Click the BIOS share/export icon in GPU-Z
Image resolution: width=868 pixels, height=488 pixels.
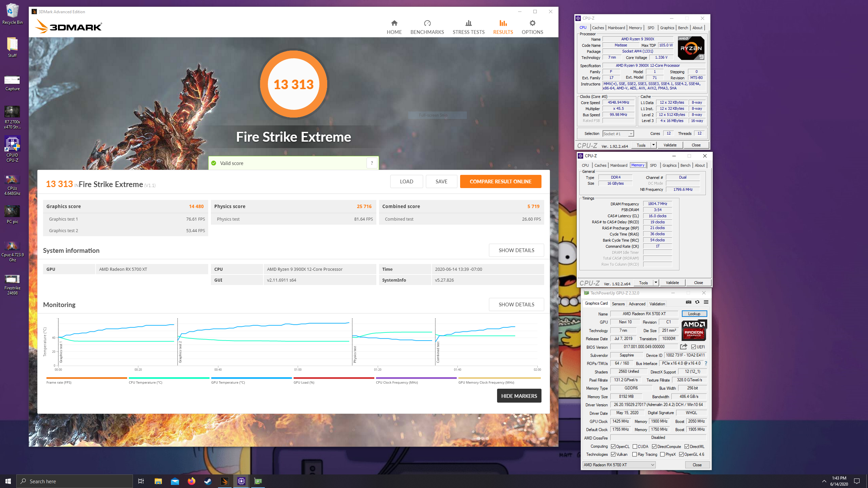pyautogui.click(x=684, y=347)
